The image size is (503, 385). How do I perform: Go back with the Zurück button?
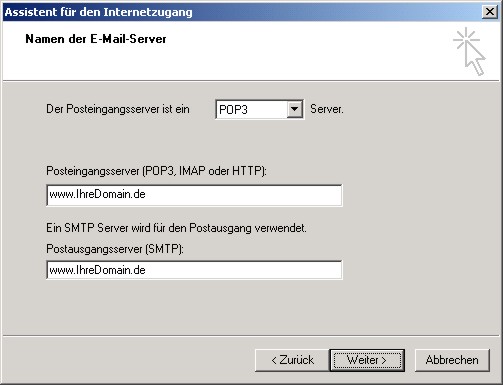point(292,360)
